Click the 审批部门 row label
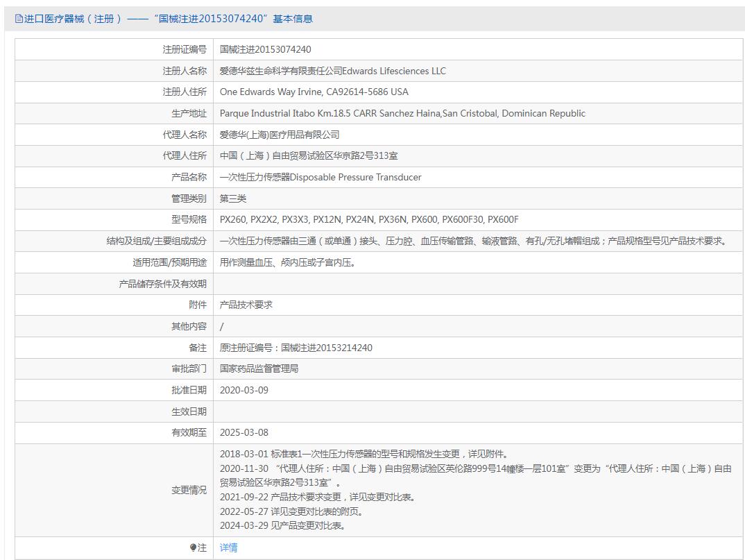 coord(189,368)
